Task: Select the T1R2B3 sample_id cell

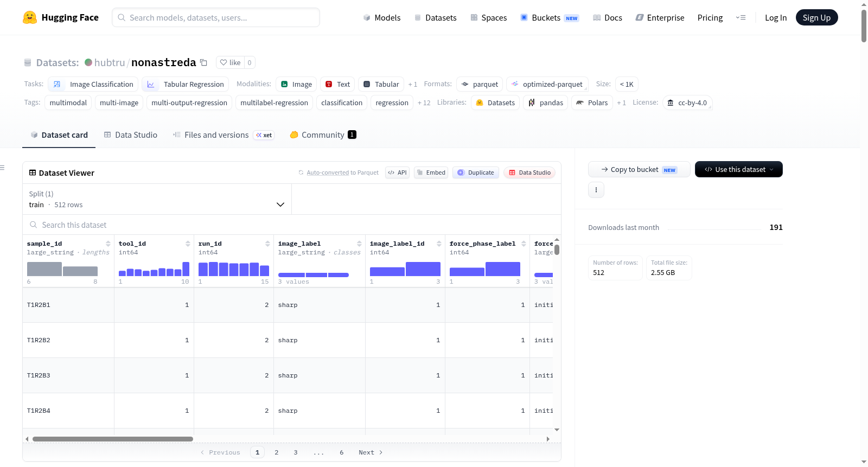Action: click(x=68, y=375)
